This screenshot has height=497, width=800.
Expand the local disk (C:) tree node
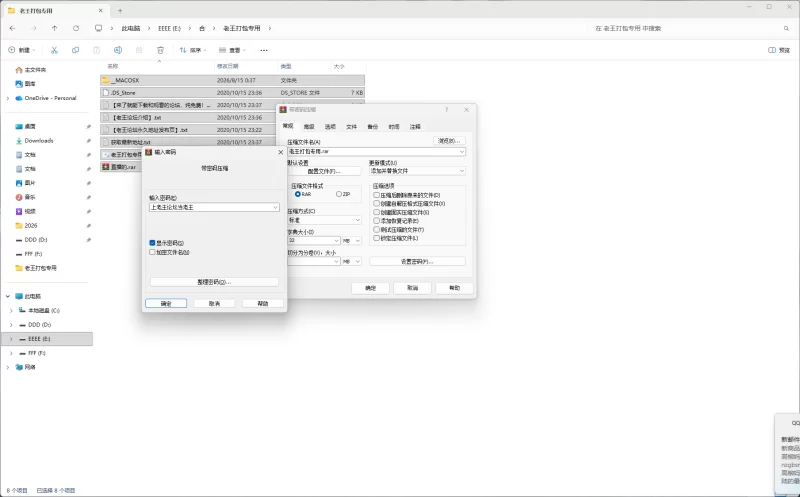(x=11, y=310)
